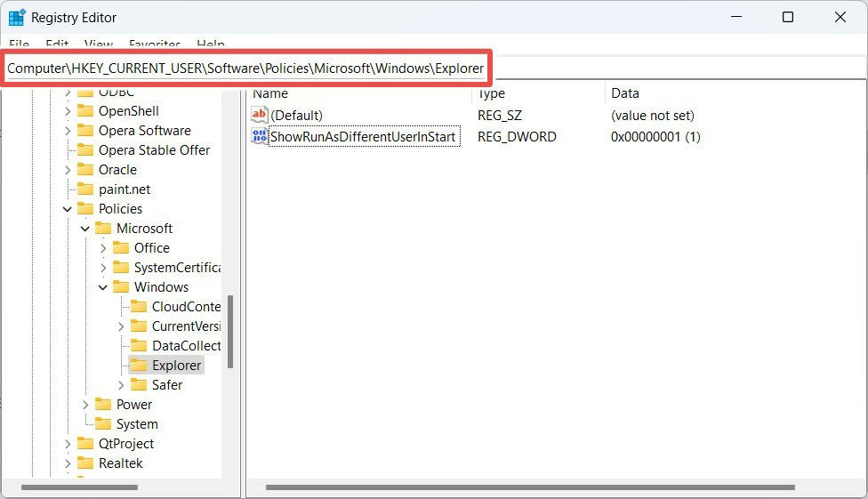Click the paint.net folder icon
Image resolution: width=868 pixels, height=499 pixels.
(85, 189)
